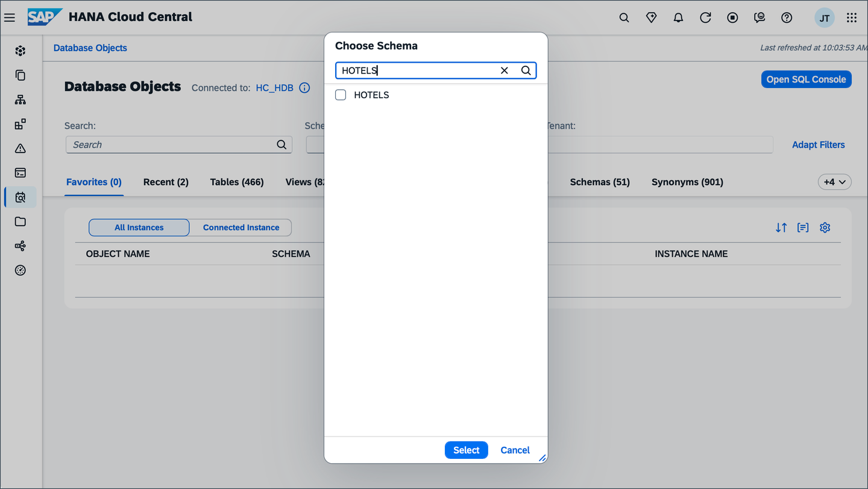The height and width of the screenshot is (489, 868).
Task: Click the diamond icon in the header
Action: click(652, 17)
